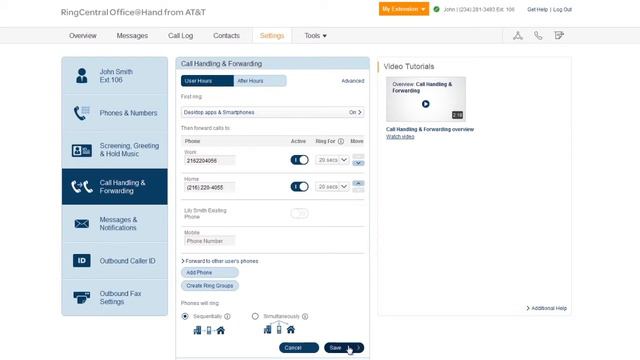Image resolution: width=640 pixels, height=360 pixels.
Task: Click the Messages & Notifications envelope icon
Action: pos(82,224)
